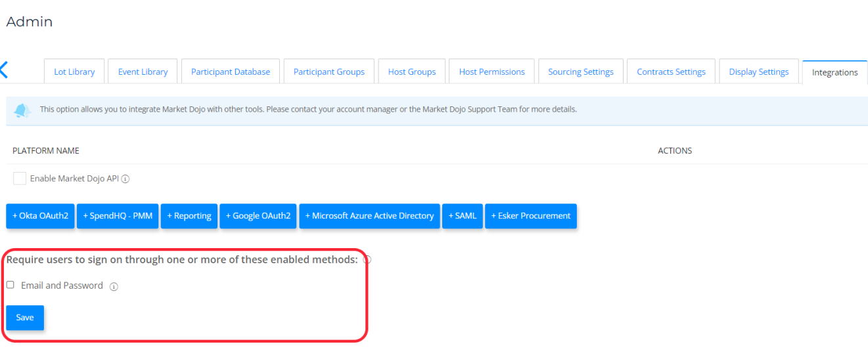Save the sign-on method settings
This screenshot has height=363, width=868.
coord(25,318)
